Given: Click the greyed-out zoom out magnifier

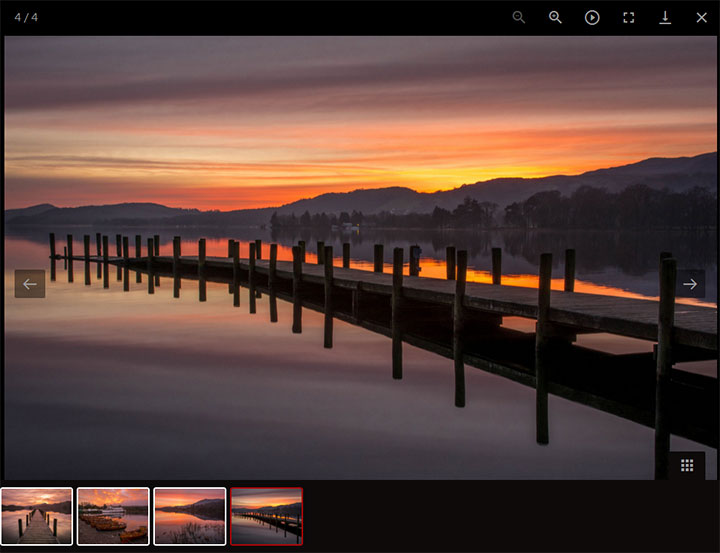Looking at the screenshot, I should pos(518,17).
